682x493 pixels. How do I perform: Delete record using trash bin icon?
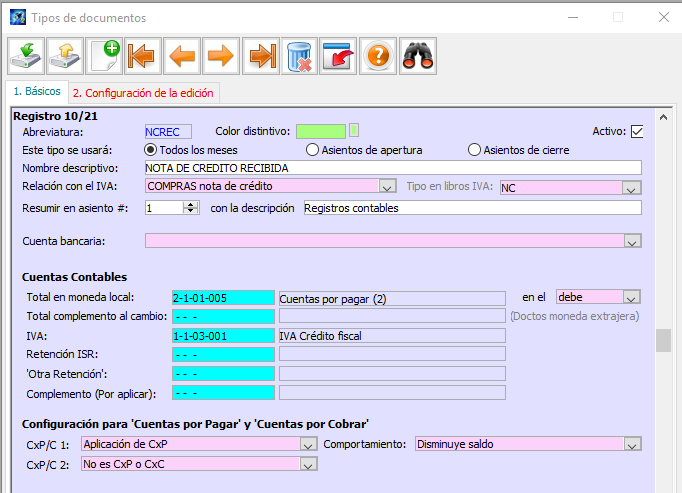pyautogui.click(x=300, y=55)
